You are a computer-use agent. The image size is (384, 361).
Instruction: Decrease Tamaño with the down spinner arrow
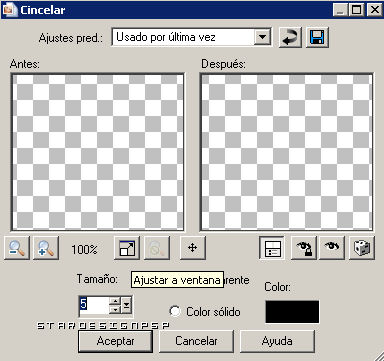coord(115,310)
